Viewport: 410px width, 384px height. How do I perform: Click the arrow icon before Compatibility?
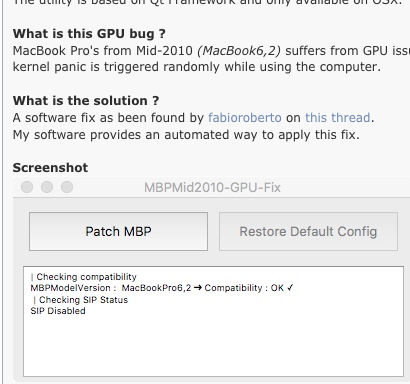click(x=198, y=288)
